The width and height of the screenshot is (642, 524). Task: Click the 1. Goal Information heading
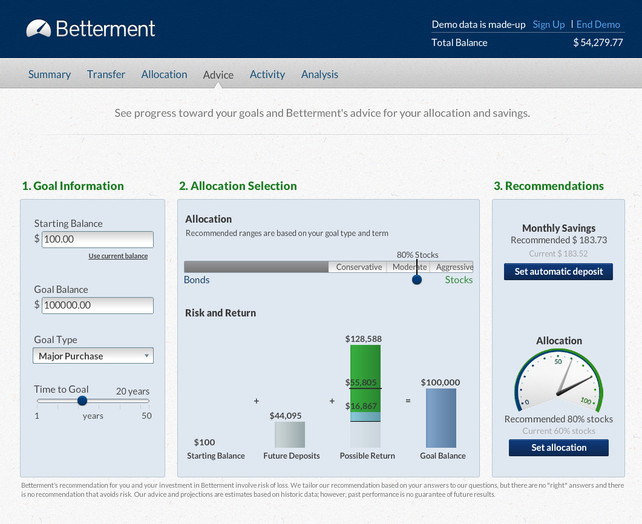[x=73, y=186]
